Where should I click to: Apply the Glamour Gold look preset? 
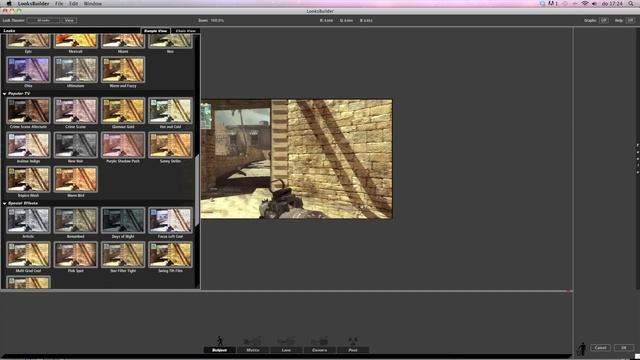123,111
